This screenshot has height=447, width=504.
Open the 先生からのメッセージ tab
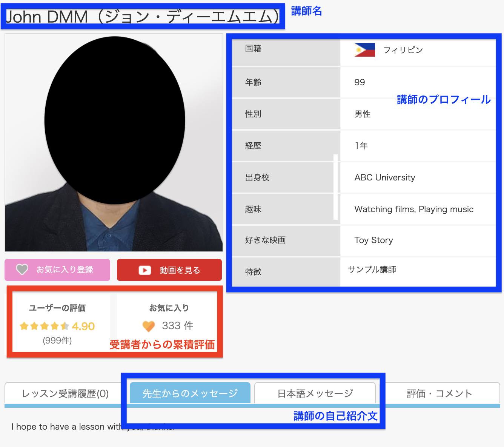190,392
